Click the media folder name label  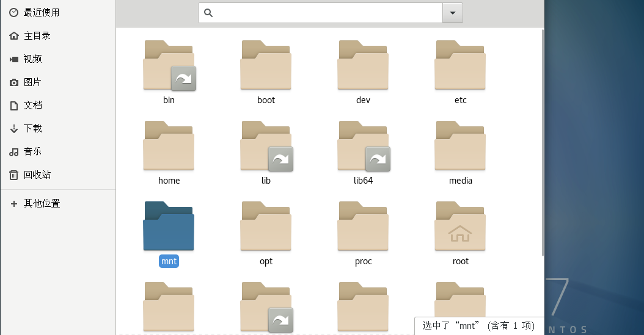(x=461, y=181)
